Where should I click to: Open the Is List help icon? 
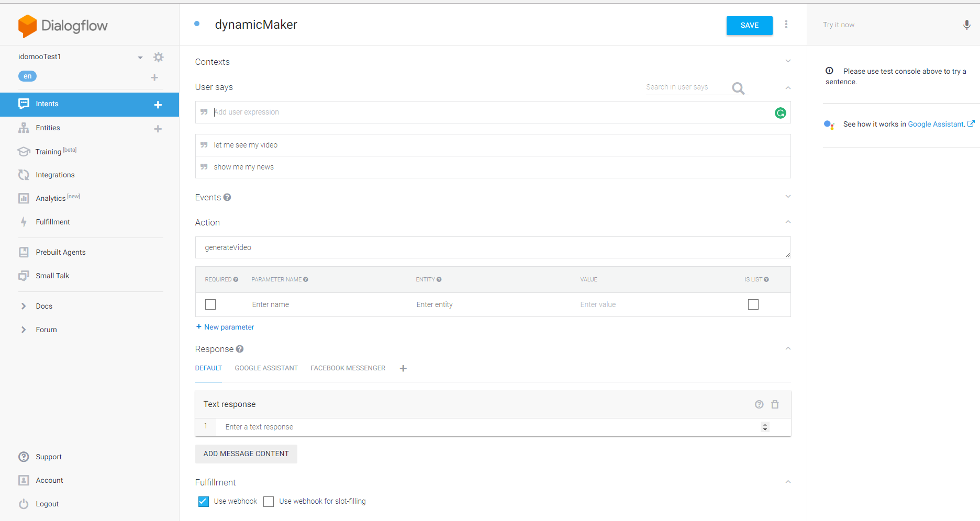tap(766, 279)
